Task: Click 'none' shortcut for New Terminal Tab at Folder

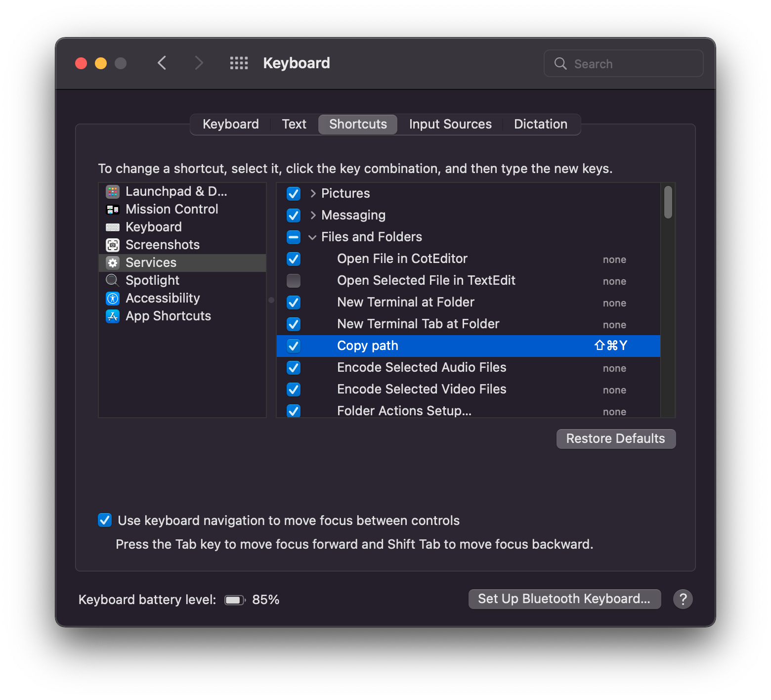Action: click(614, 325)
